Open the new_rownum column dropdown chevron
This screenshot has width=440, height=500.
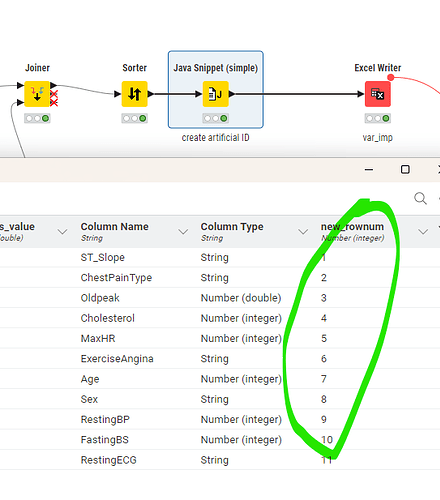(x=423, y=231)
